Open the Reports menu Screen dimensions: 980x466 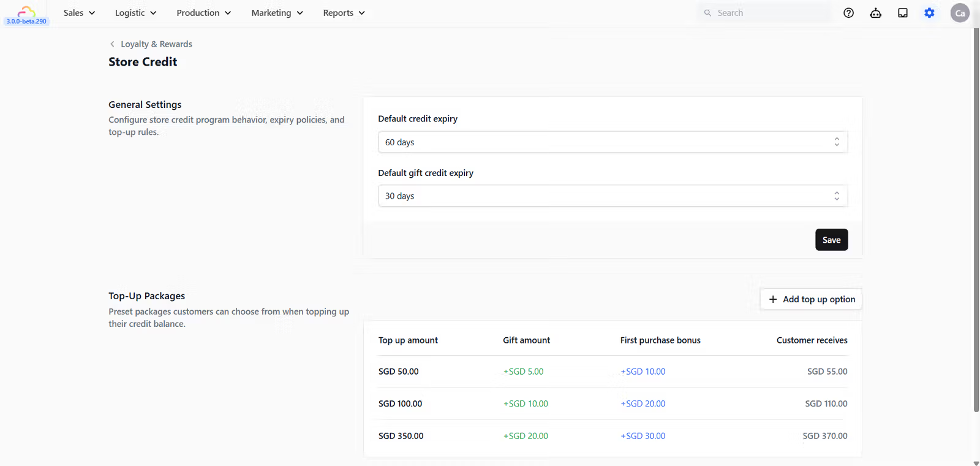coord(344,13)
